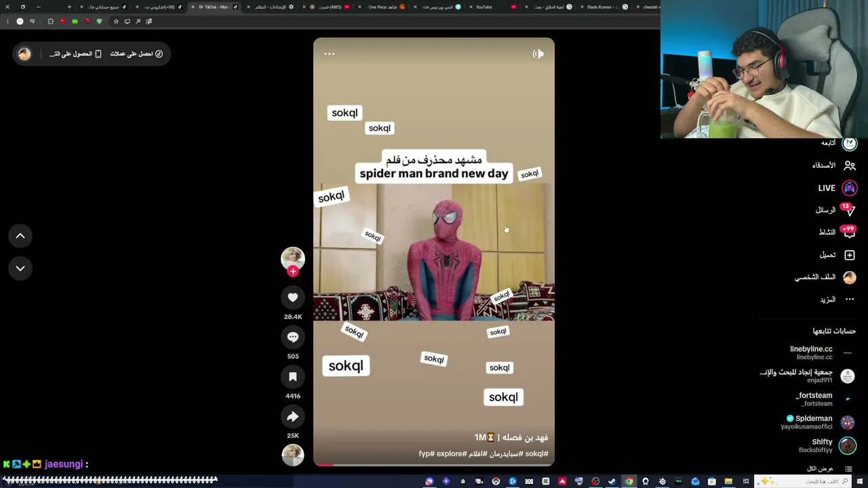Seek using the video progress bar

434,465
